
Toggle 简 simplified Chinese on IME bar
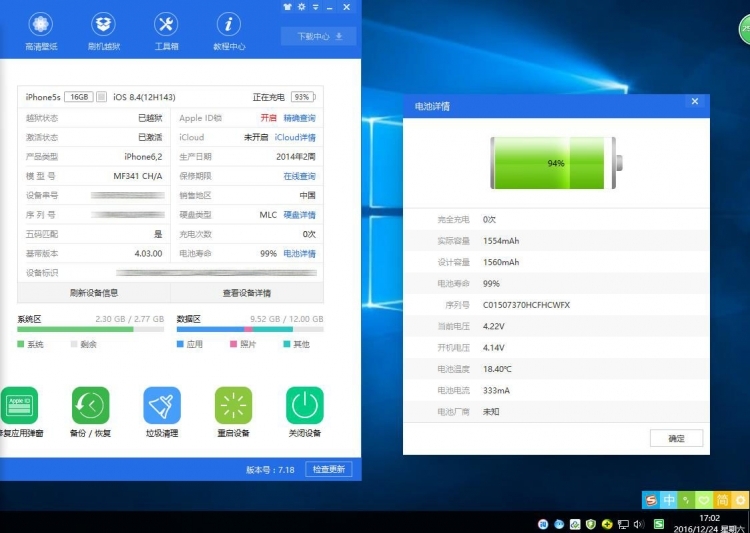pyautogui.click(x=722, y=500)
